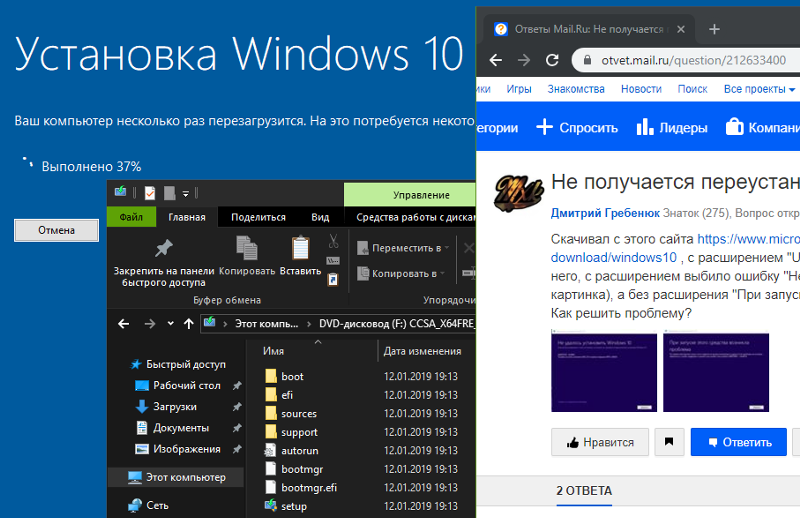Viewport: 800px width, 518px height.
Task: Click the new folder icon in quick access toolbar
Action: click(x=169, y=193)
